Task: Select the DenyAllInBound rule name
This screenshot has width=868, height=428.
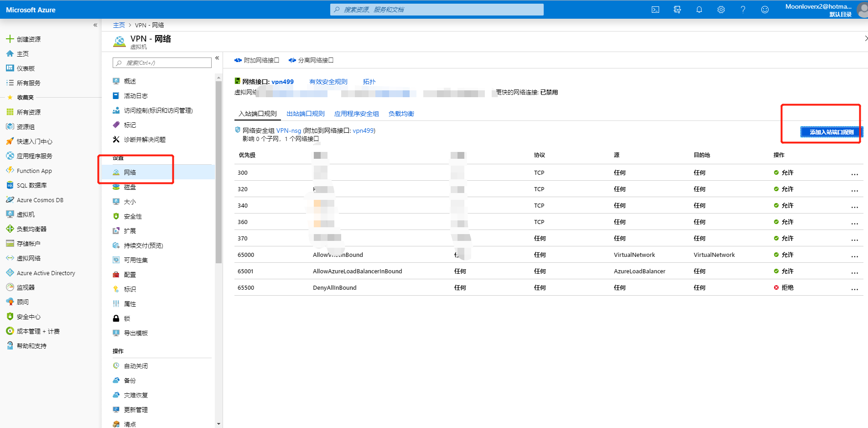Action: point(335,287)
